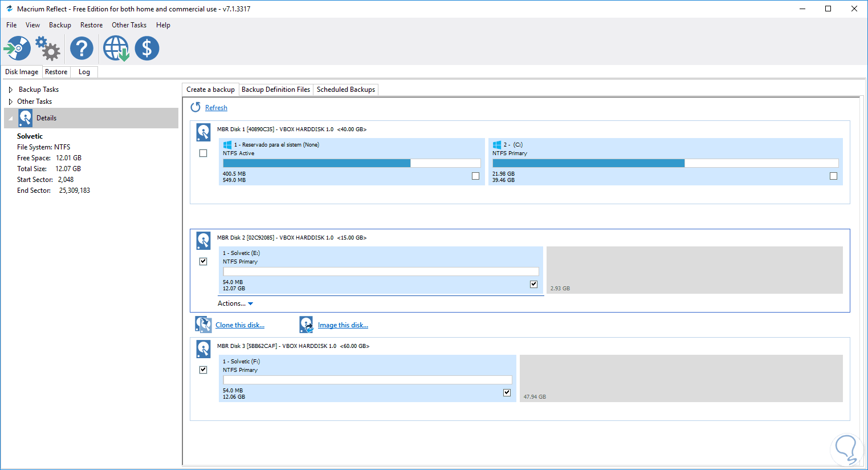Image resolution: width=868 pixels, height=470 pixels.
Task: Click the create backup disc toolbar icon
Action: [x=18, y=48]
